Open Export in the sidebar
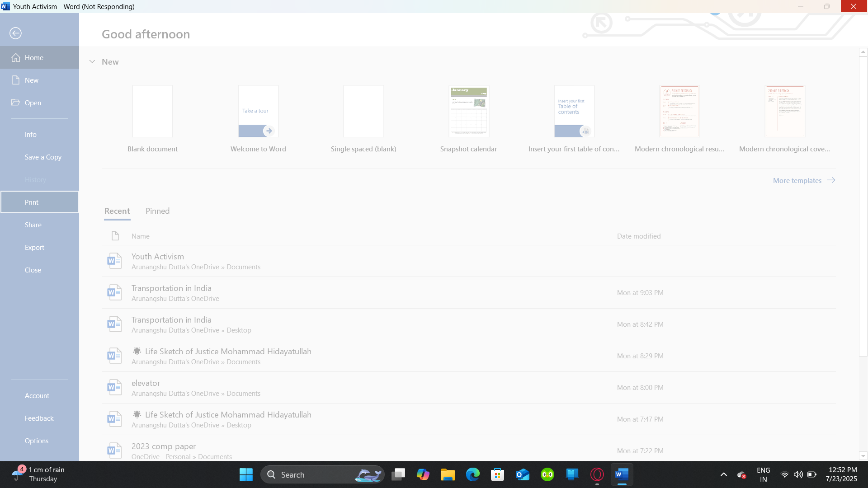The width and height of the screenshot is (868, 488). point(34,247)
